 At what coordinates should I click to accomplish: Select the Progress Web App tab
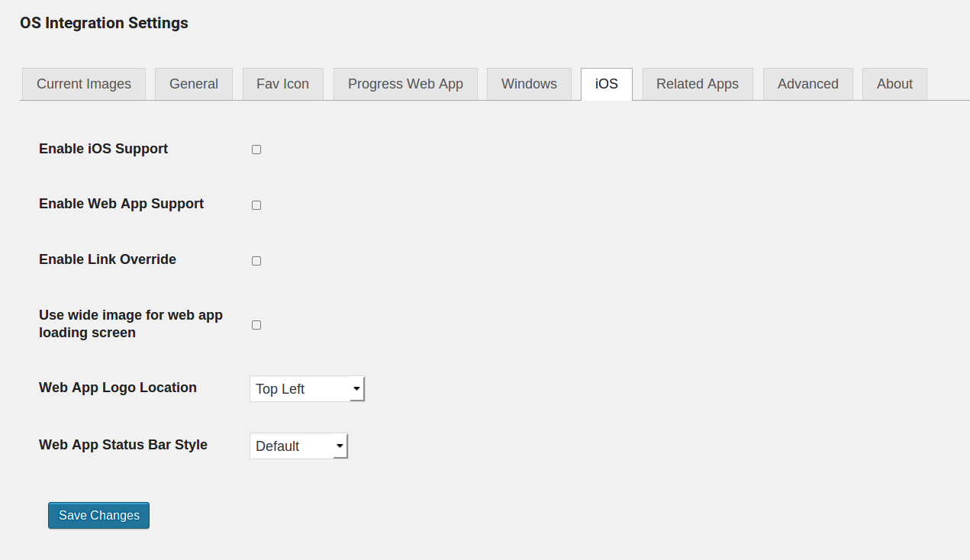405,84
